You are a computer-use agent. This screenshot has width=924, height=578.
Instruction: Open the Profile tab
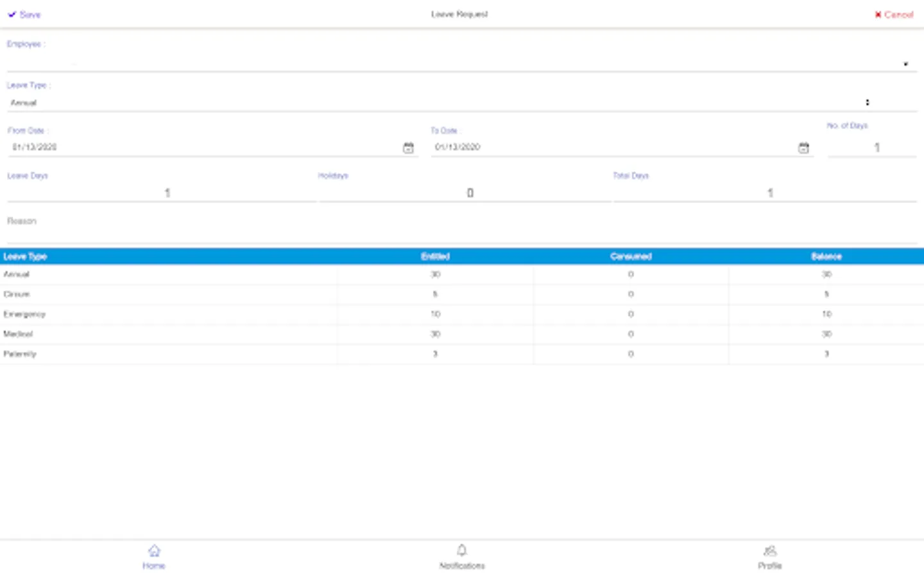coord(769,557)
